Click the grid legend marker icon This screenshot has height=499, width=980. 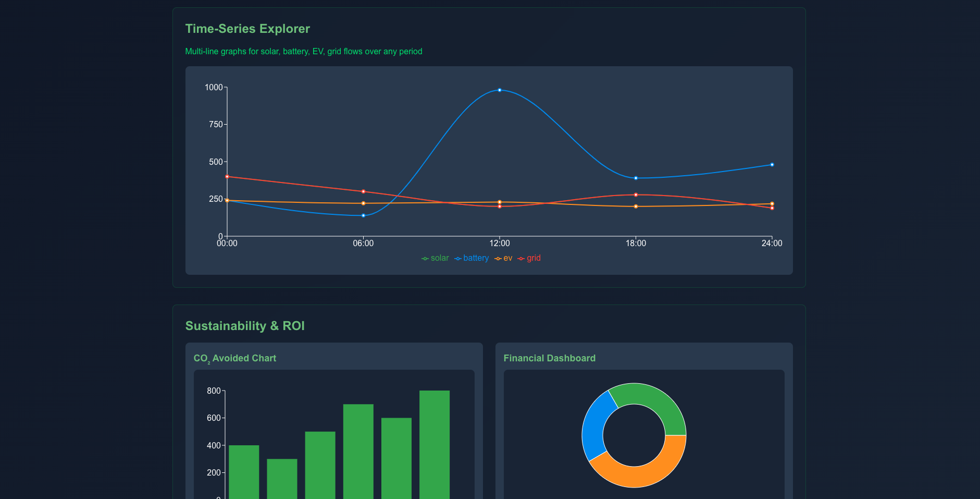[520, 258]
